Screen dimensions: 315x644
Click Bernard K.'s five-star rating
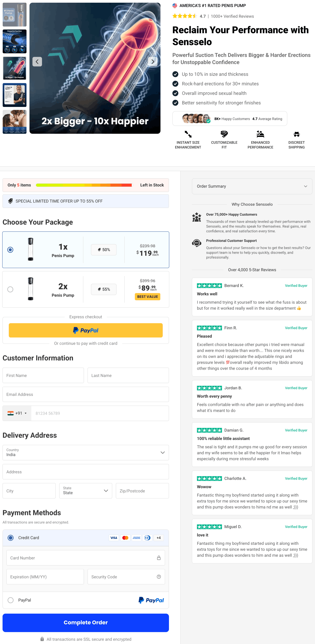pos(209,285)
